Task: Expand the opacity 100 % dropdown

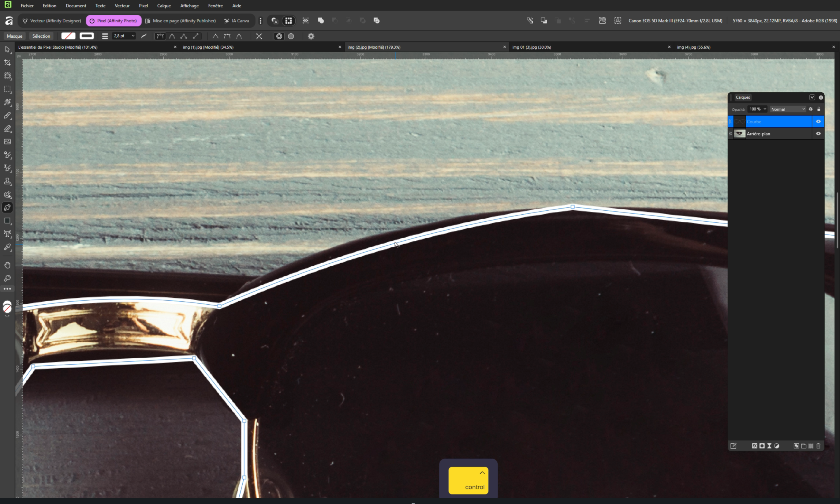Action: 765,109
